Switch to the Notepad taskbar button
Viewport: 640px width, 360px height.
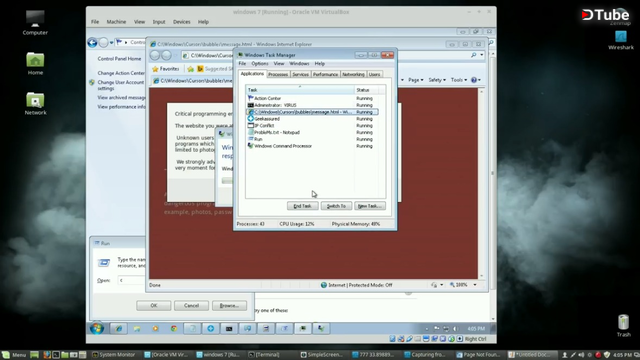click(x=192, y=329)
